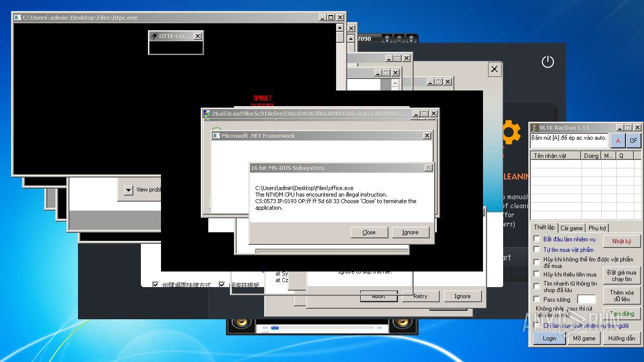Viewport: 644px width, 362px height.
Task: Click first round button on 7098 player bar
Action: (386, 39)
